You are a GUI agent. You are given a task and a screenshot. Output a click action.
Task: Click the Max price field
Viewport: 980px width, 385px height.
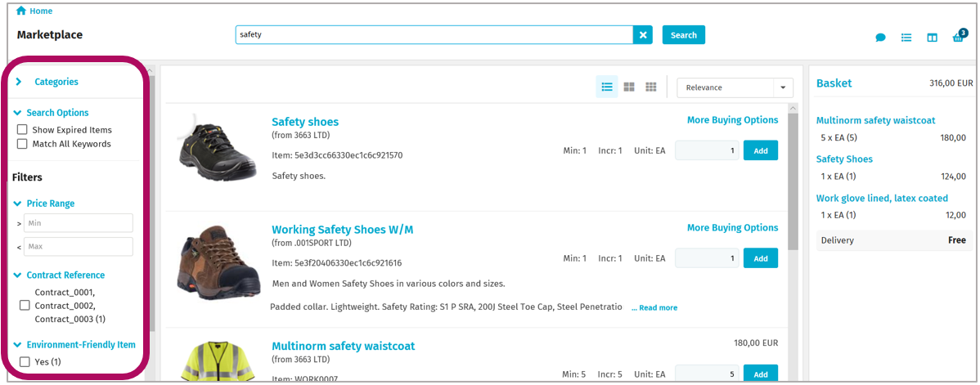79,246
